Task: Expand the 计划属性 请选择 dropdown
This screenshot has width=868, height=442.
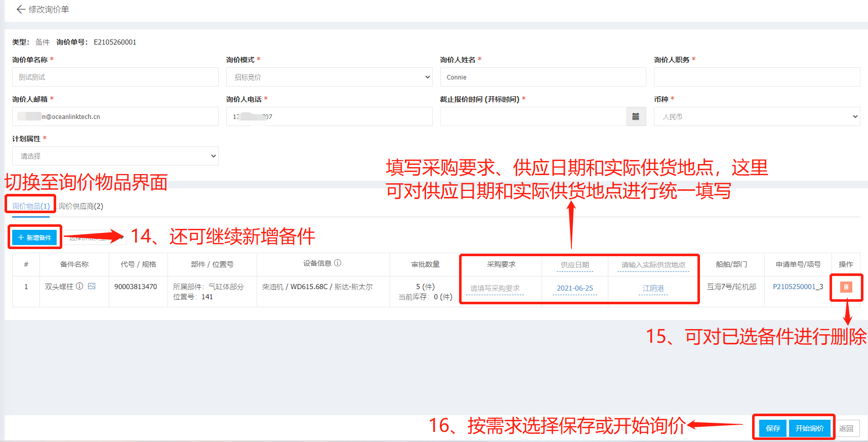Action: [115, 156]
